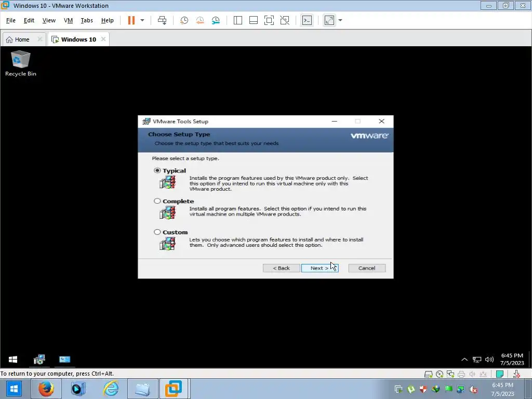This screenshot has height=399, width=532.
Task: Open the snapshot manager icon
Action: [x=216, y=20]
